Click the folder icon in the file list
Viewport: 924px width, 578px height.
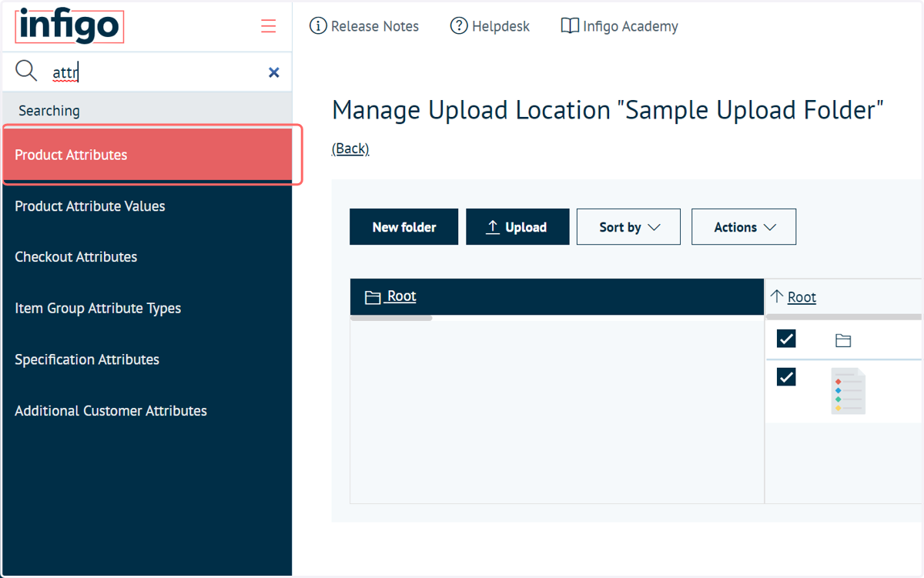point(843,340)
